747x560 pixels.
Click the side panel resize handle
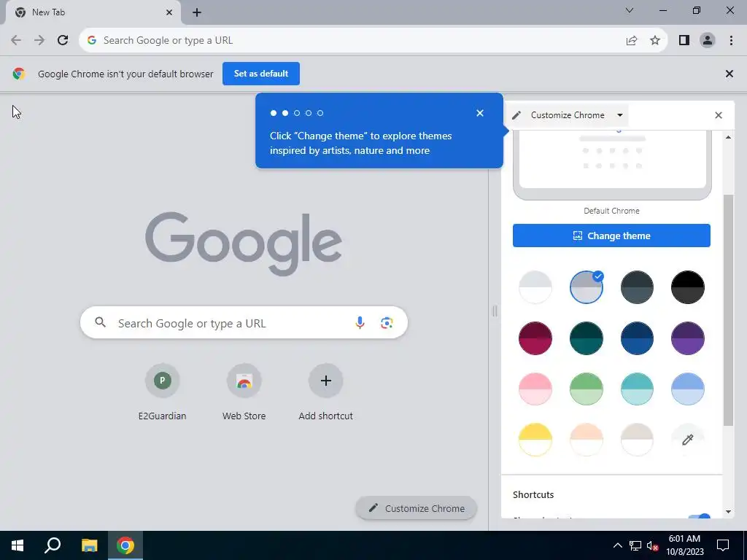[x=495, y=311]
